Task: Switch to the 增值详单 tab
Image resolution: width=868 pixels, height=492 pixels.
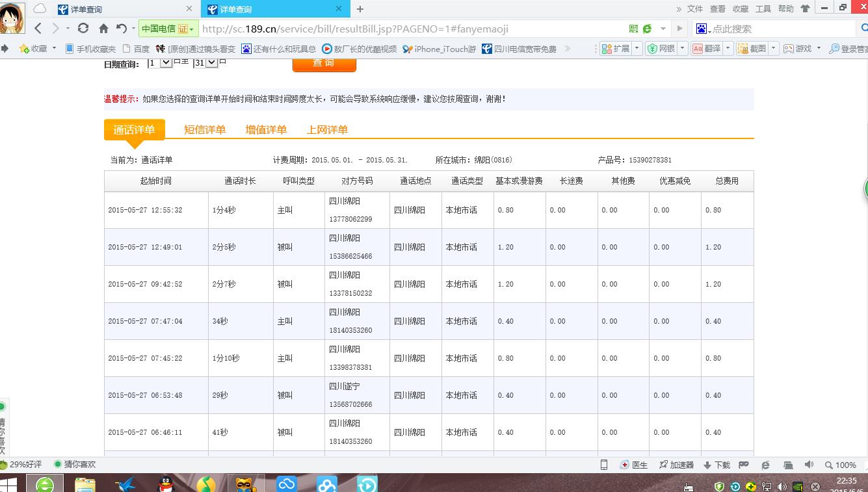Action: coord(266,129)
